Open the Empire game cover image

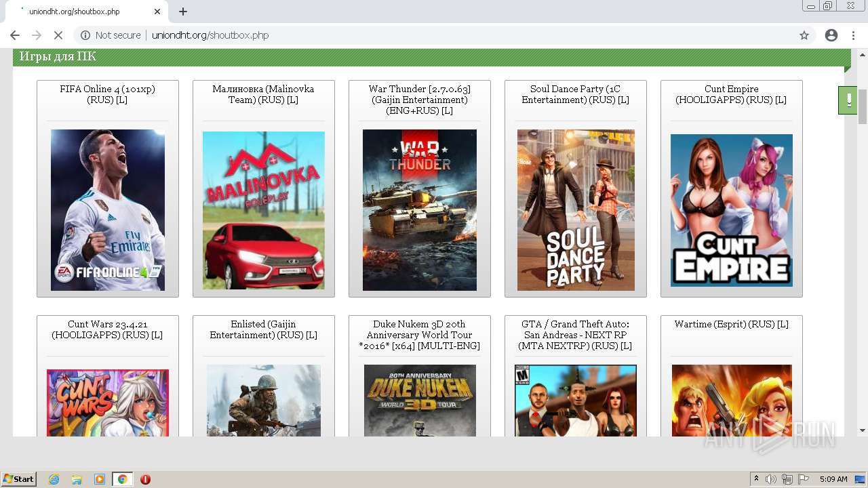tap(732, 210)
